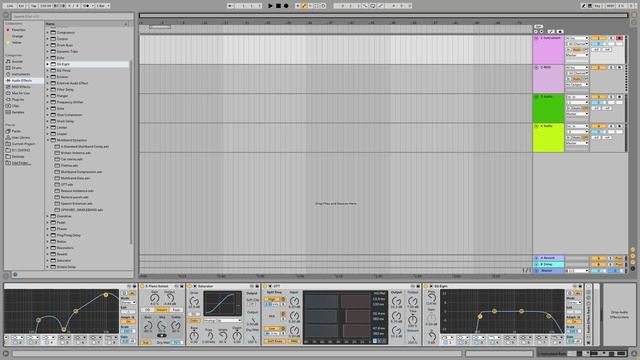Select the Limiter device row
640x360 pixels.
[62, 127]
